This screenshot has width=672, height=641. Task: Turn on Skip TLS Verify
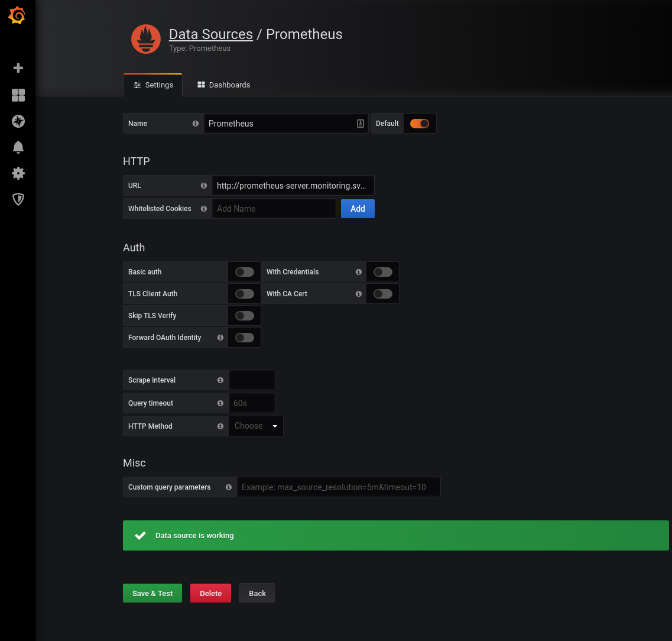point(244,315)
